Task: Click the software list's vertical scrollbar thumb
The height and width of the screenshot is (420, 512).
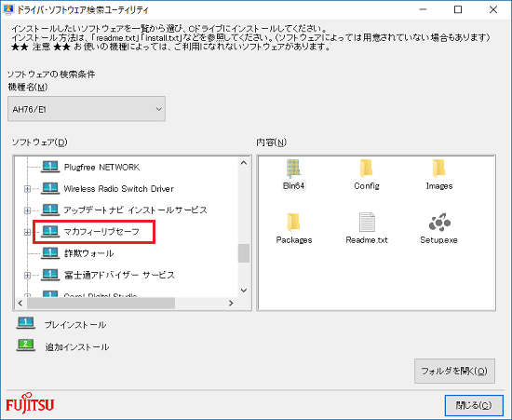Action: click(244, 253)
